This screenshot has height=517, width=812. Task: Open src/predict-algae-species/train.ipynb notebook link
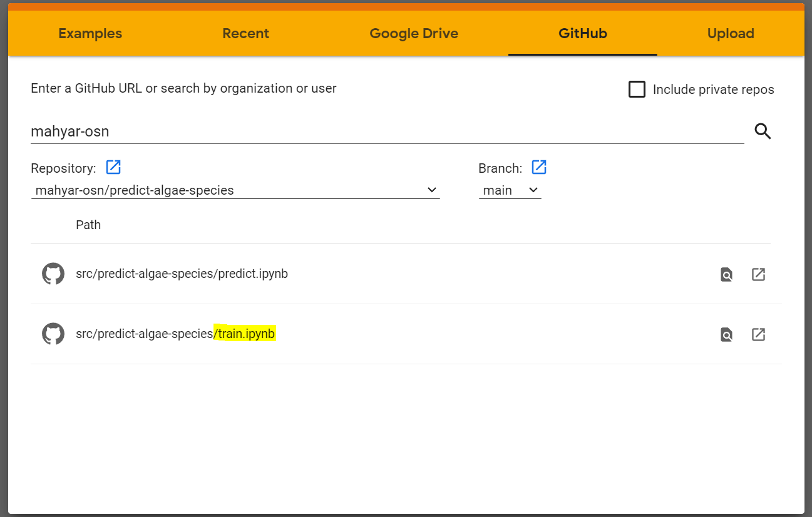175,334
